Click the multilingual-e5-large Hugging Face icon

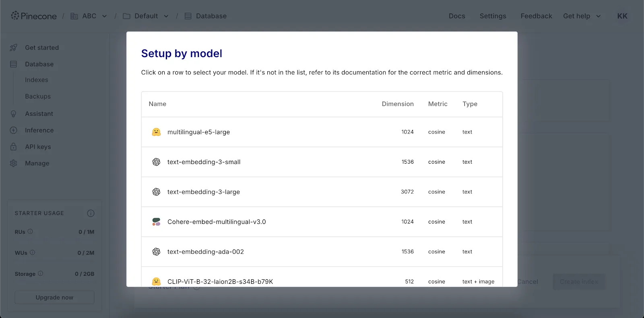(156, 132)
